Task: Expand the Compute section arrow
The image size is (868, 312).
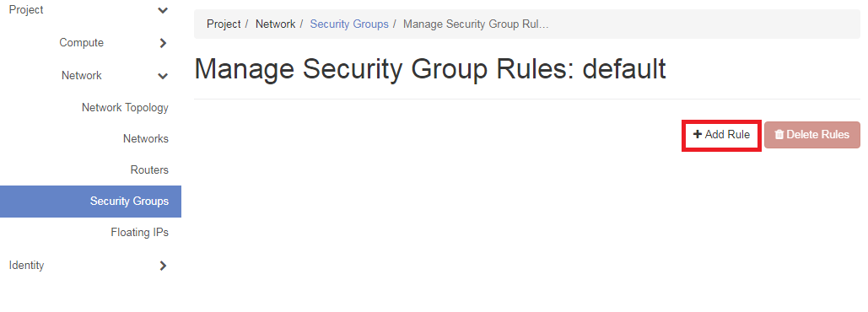Action: 163,43
